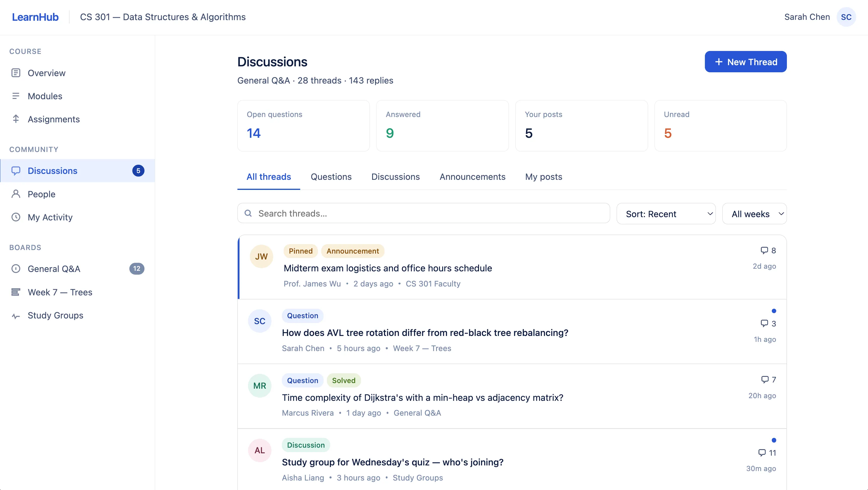The image size is (868, 490).
Task: Click Week 7 — Trees label under AVL thread
Action: click(422, 348)
